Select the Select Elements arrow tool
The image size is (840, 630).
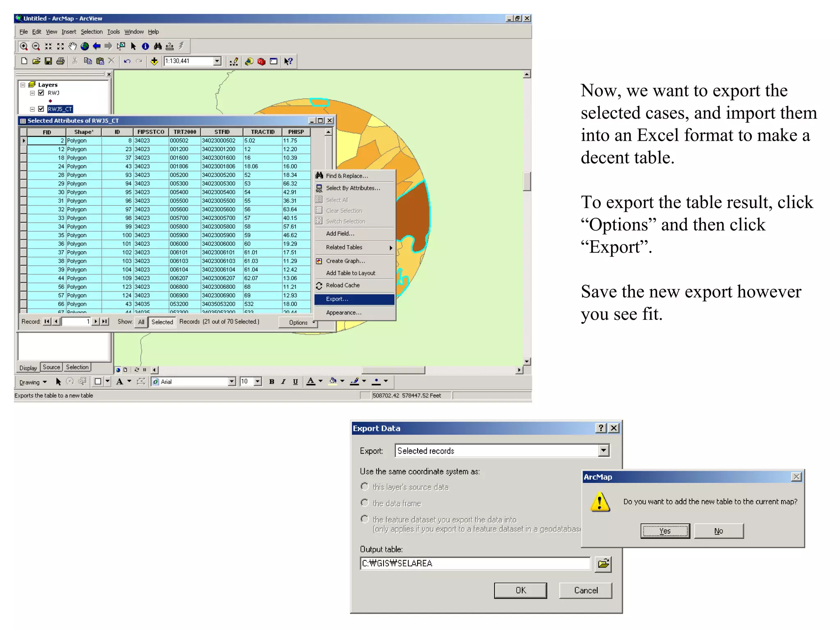tap(133, 46)
